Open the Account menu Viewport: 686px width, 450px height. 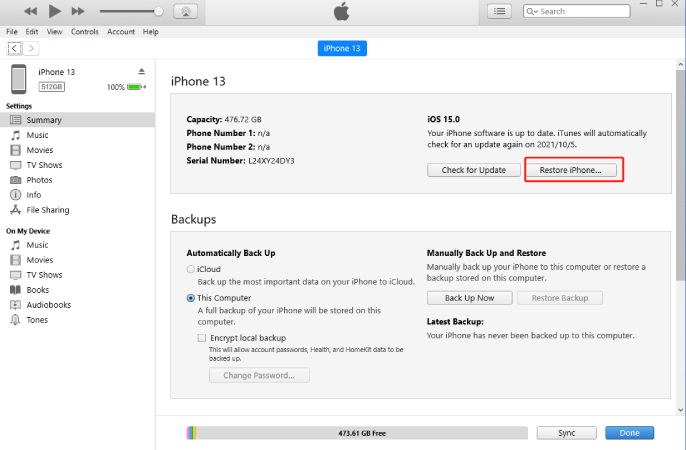click(x=121, y=31)
